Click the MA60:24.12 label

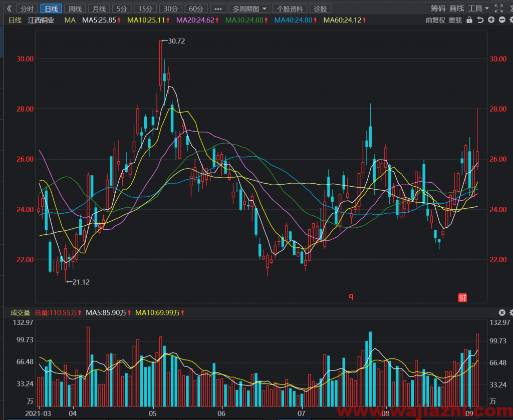click(x=345, y=20)
